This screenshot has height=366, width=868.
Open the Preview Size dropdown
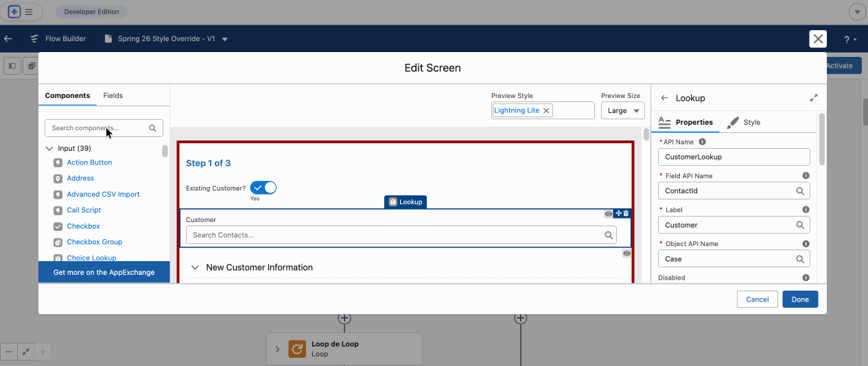[622, 110]
